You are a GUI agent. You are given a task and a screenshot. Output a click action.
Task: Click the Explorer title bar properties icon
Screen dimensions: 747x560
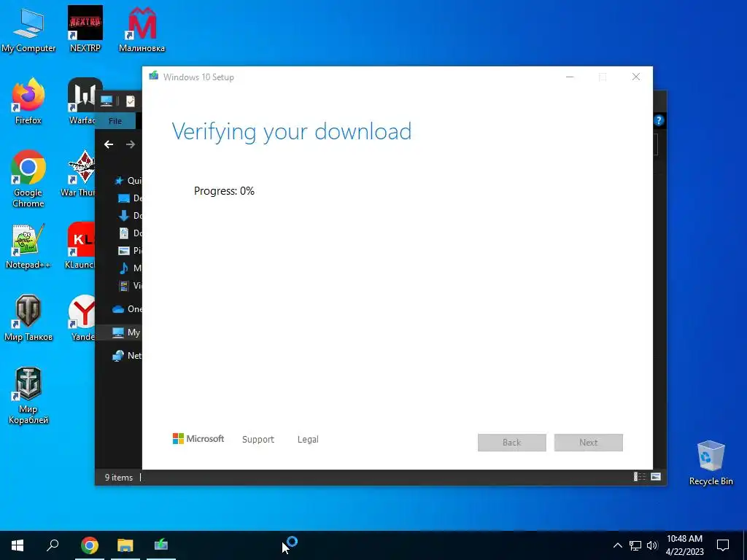pyautogui.click(x=131, y=101)
